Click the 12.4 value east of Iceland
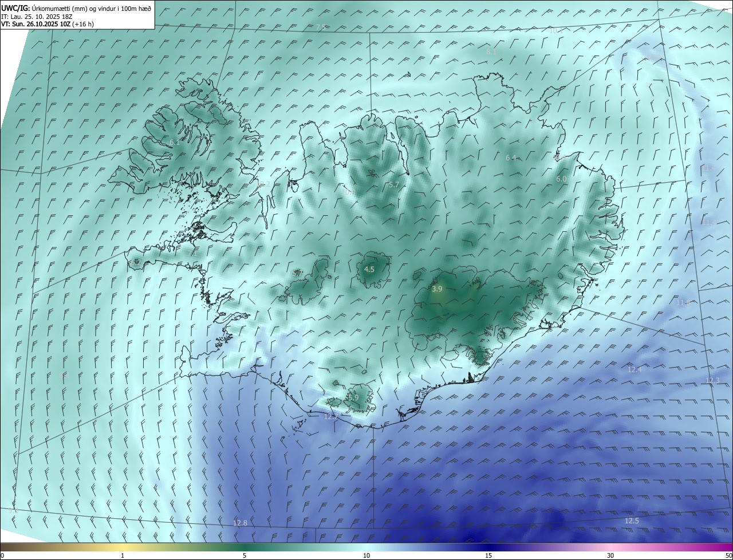 point(635,370)
